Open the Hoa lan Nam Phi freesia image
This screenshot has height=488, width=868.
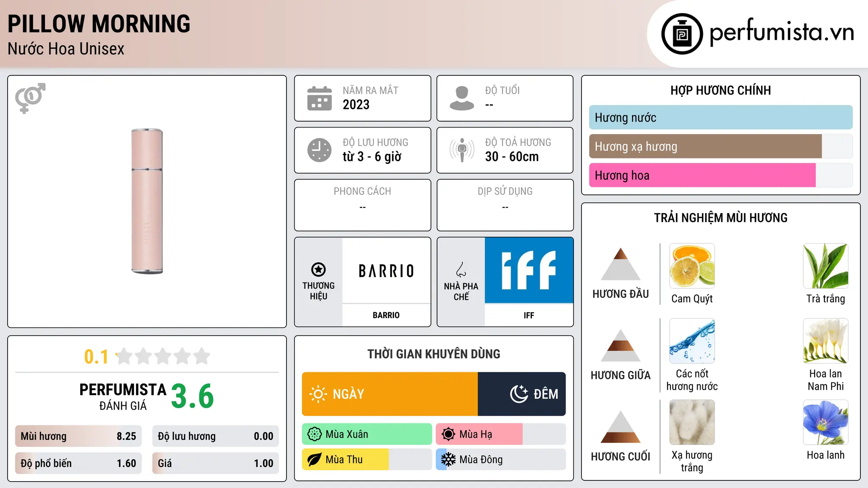pyautogui.click(x=826, y=341)
